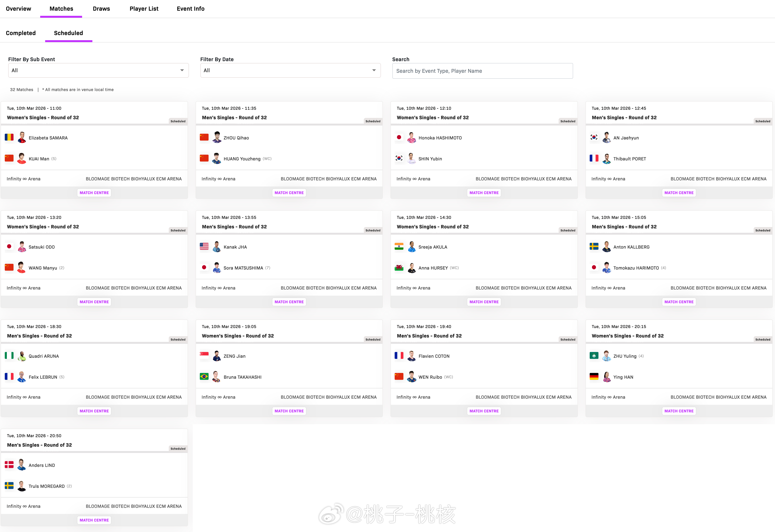Click the USA flag beside Kanak JHA
This screenshot has height=532, width=775.
(x=204, y=246)
